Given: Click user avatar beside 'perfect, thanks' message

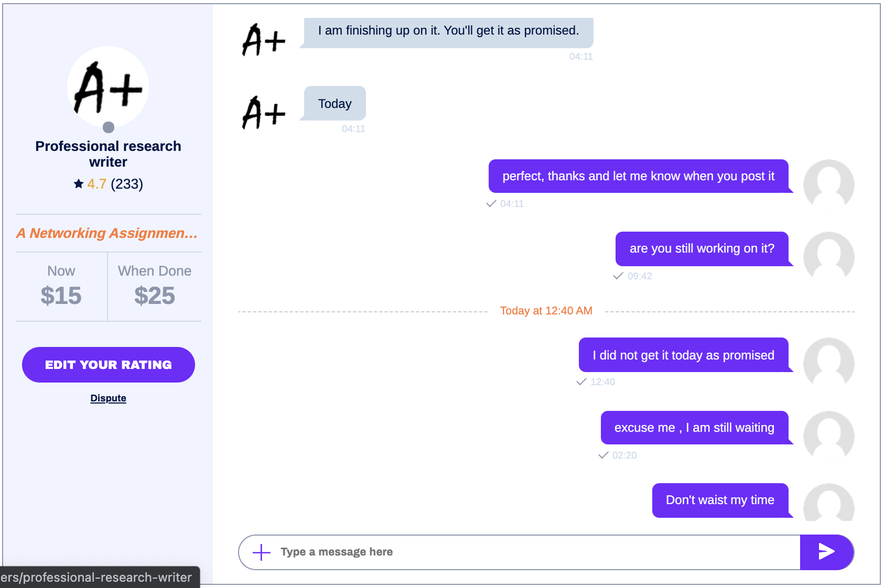Looking at the screenshot, I should click(828, 184).
